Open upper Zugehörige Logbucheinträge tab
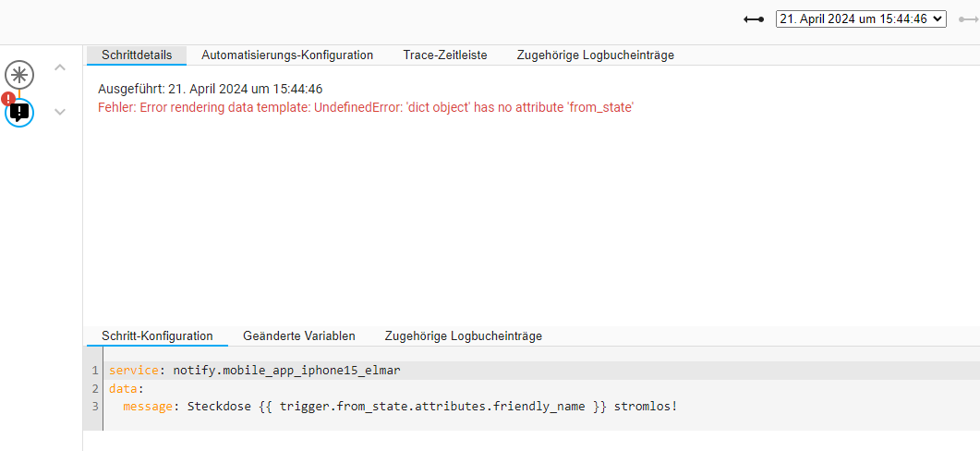The image size is (980, 451). [x=595, y=55]
